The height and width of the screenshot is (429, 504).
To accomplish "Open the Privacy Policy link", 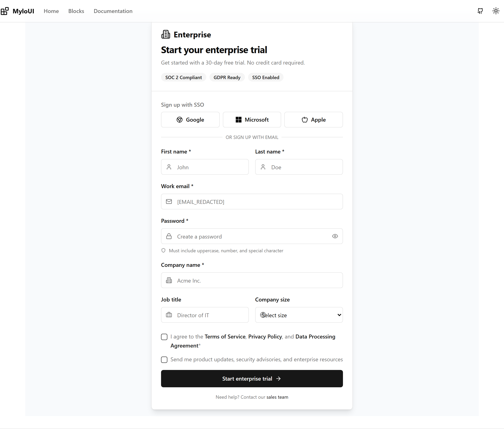I will coord(265,337).
